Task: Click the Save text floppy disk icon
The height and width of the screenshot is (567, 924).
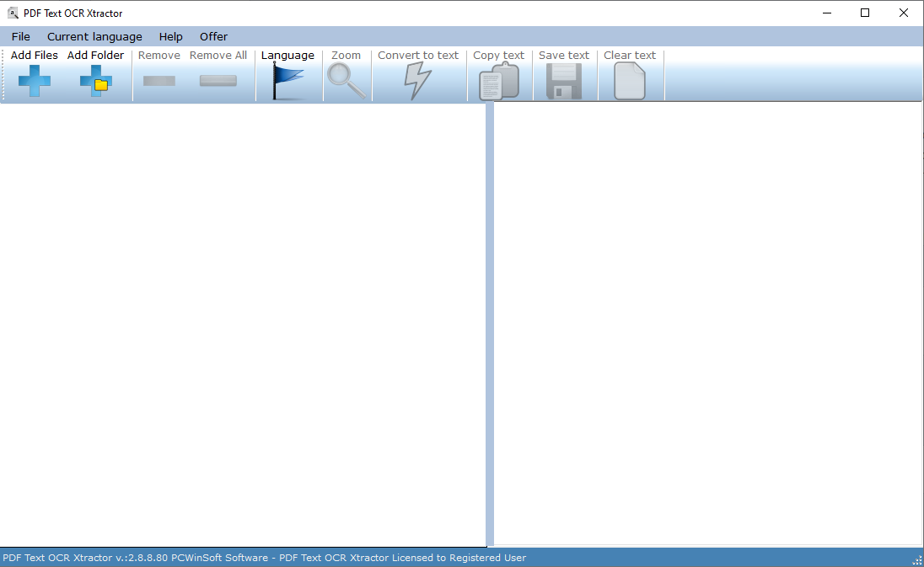Action: tap(564, 82)
